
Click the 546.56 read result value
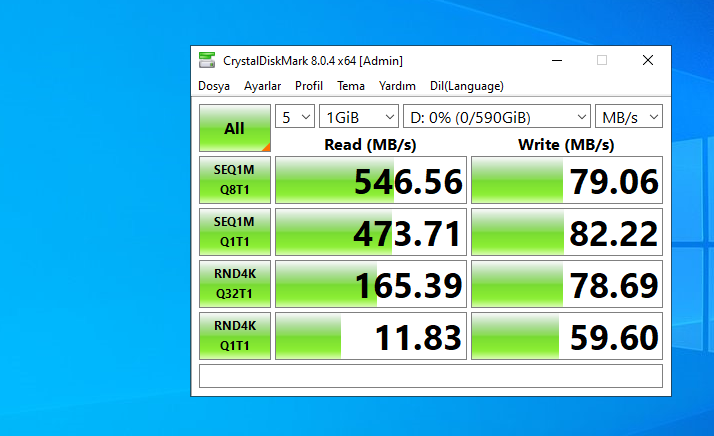click(371, 180)
